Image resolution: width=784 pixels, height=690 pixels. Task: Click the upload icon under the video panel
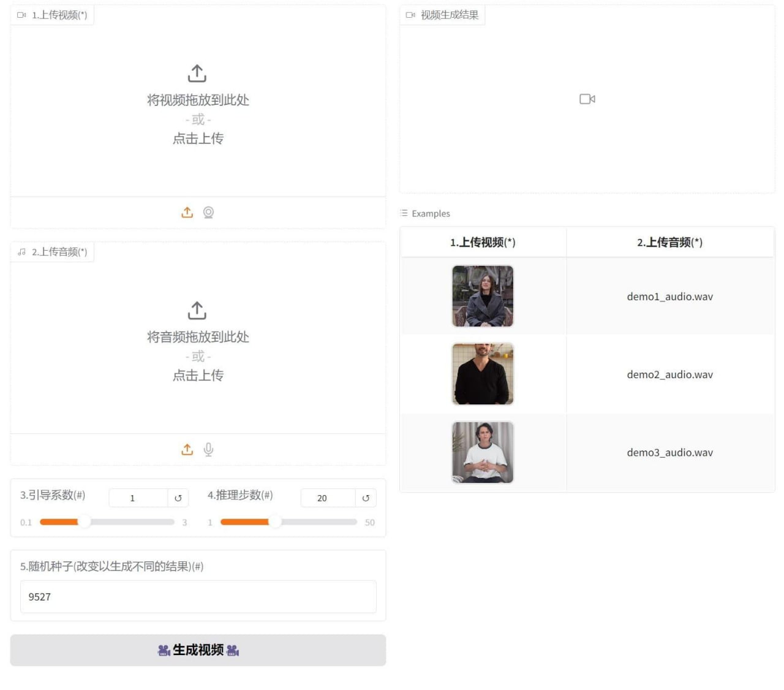[x=187, y=212]
